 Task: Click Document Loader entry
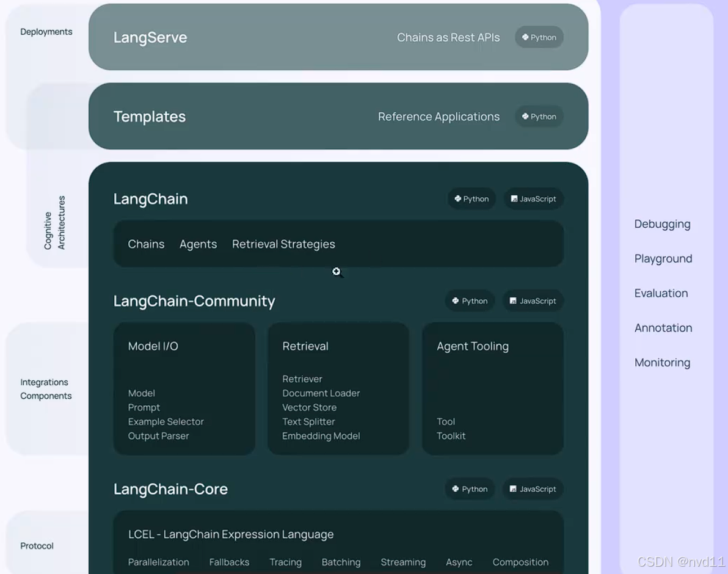point(321,393)
